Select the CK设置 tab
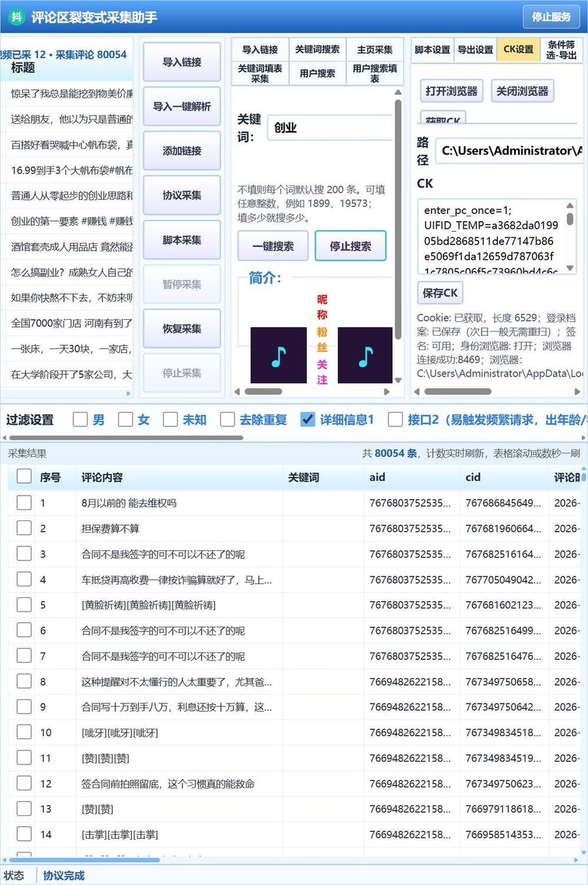 point(518,49)
